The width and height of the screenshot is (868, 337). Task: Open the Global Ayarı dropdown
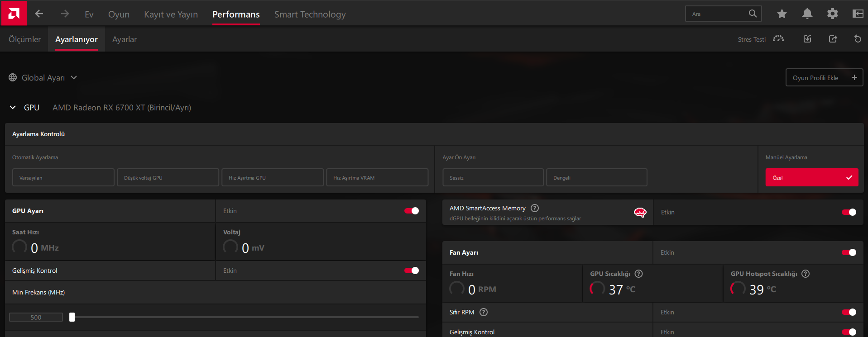(x=43, y=78)
